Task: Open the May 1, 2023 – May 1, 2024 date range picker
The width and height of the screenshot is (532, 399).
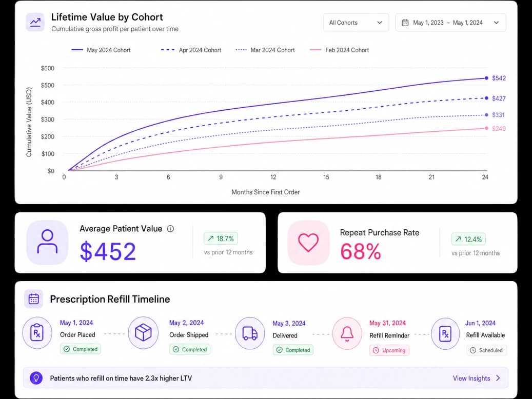Action: point(450,23)
